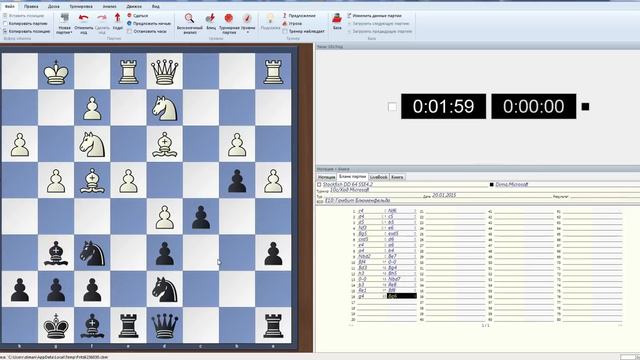
Task: Open the Файл ribbon tab
Action: tap(9, 7)
